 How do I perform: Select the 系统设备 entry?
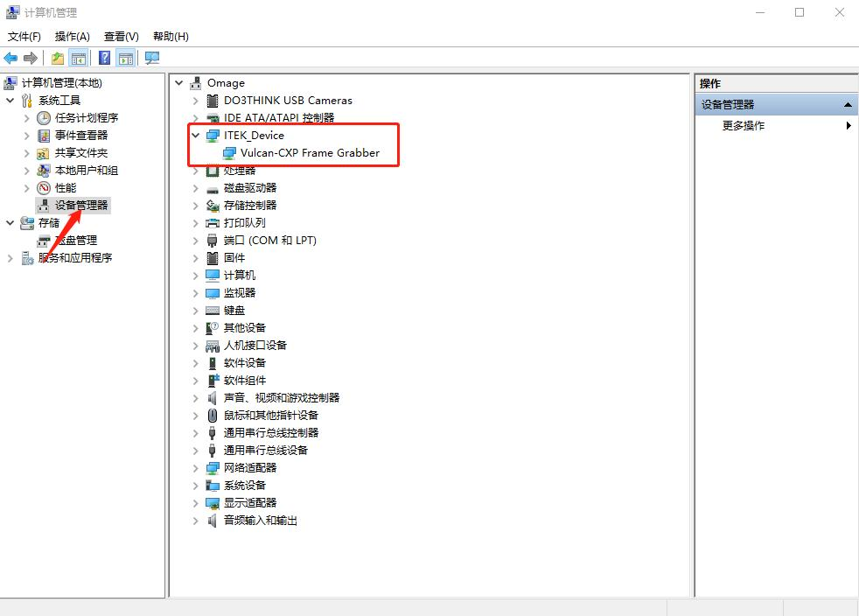pyautogui.click(x=244, y=486)
